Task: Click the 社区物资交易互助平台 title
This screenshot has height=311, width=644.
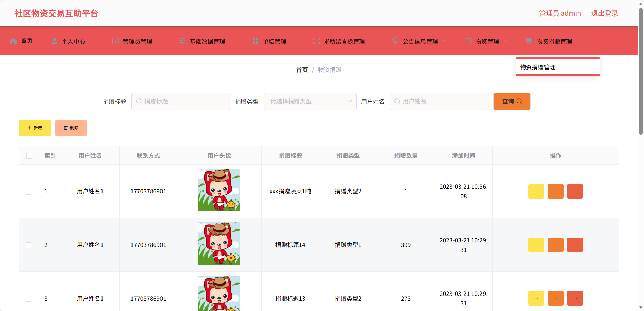Action: coord(56,13)
